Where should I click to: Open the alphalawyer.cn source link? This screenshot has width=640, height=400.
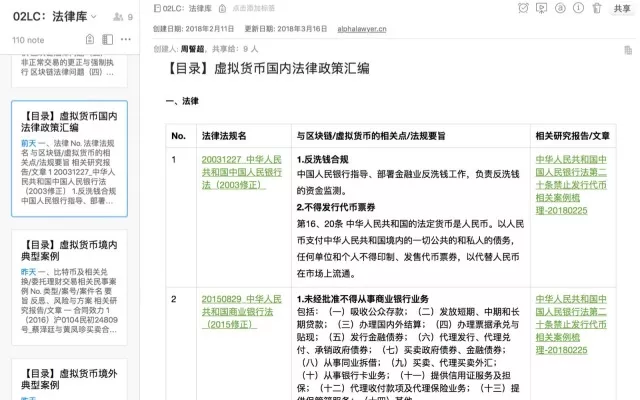(x=362, y=29)
